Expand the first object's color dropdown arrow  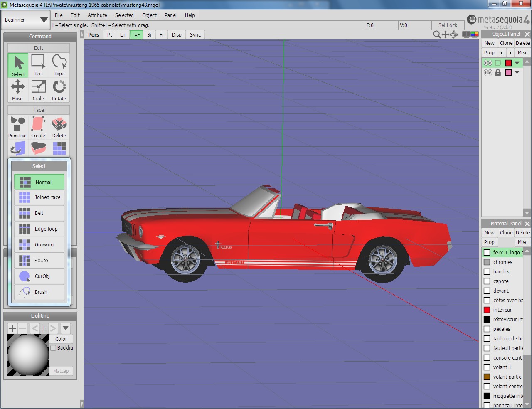(517, 63)
